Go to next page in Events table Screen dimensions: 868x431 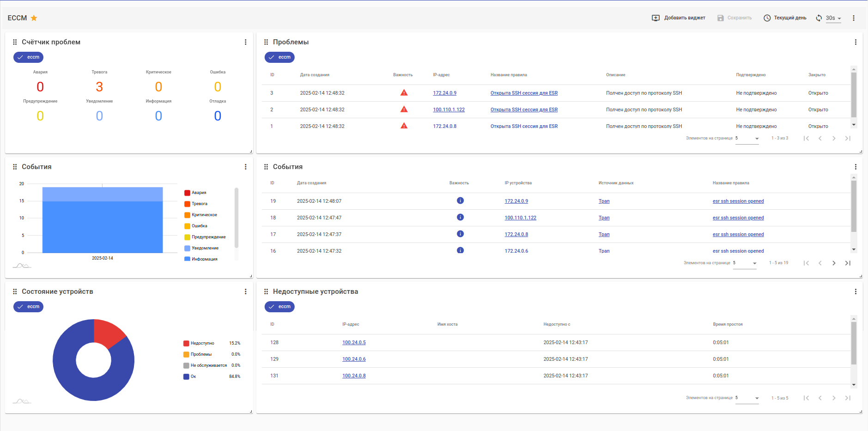(834, 263)
